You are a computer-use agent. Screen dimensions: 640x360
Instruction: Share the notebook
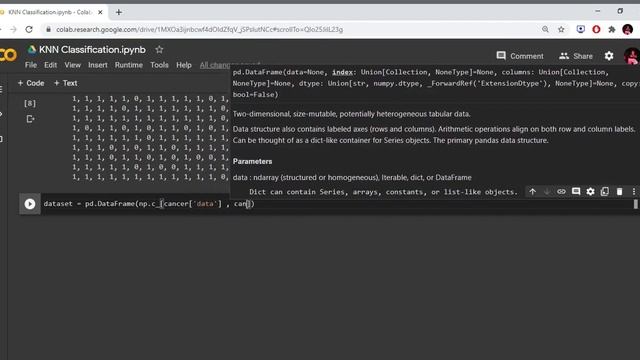click(x=576, y=56)
